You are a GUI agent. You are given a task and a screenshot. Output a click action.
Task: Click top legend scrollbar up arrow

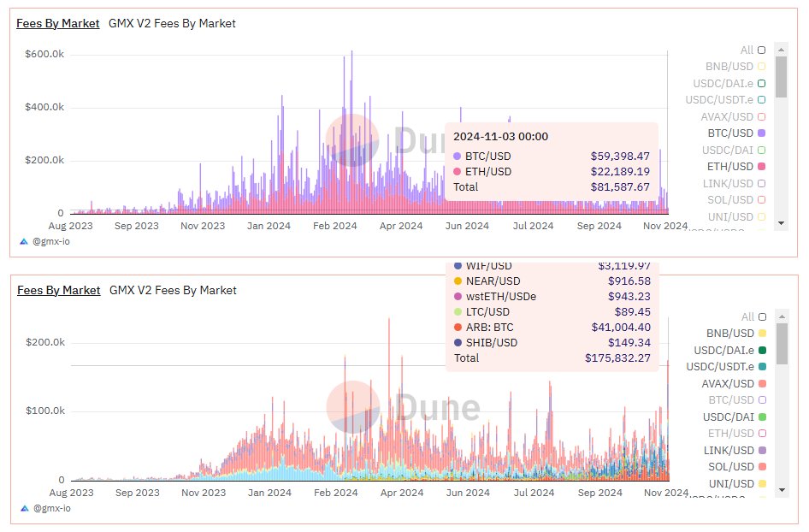[x=781, y=50]
